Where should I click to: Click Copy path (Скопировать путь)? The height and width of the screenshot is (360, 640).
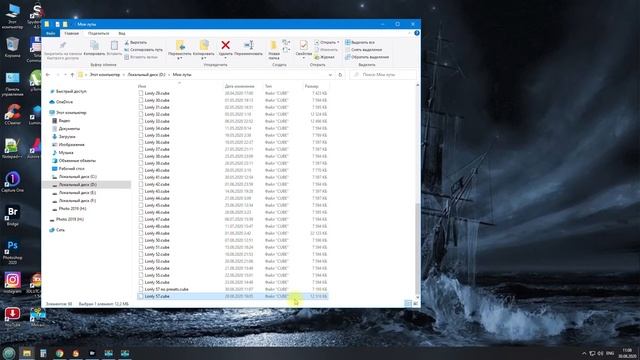point(143,50)
